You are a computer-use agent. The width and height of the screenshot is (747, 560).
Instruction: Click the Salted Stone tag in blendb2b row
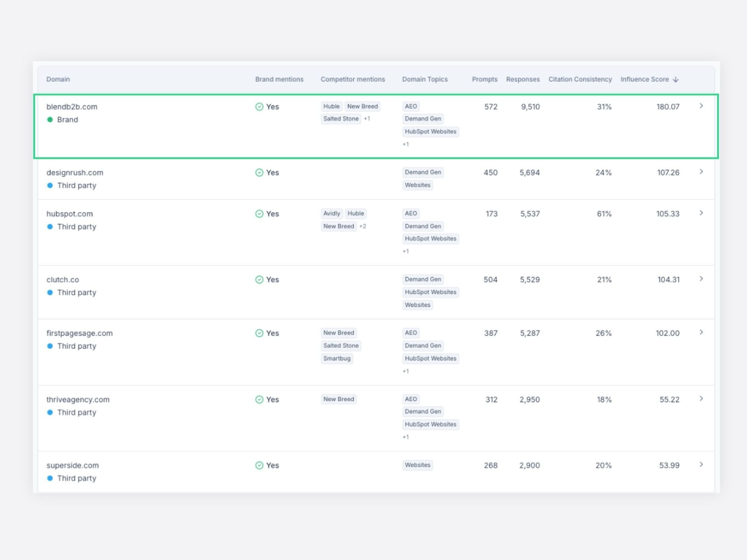[x=341, y=119]
